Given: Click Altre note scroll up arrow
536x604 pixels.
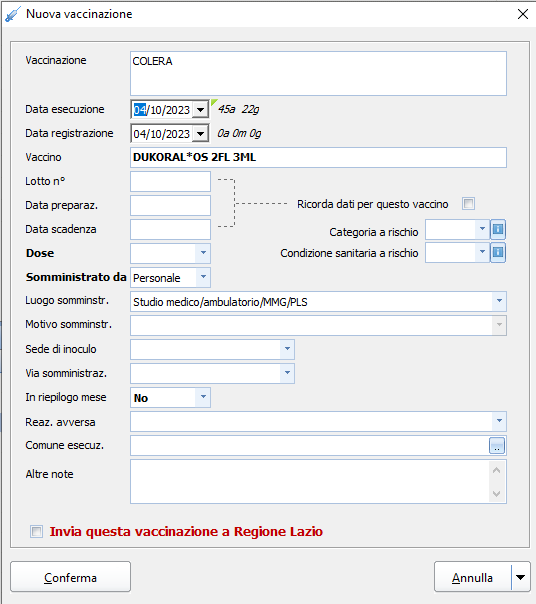Looking at the screenshot, I should [x=496, y=470].
